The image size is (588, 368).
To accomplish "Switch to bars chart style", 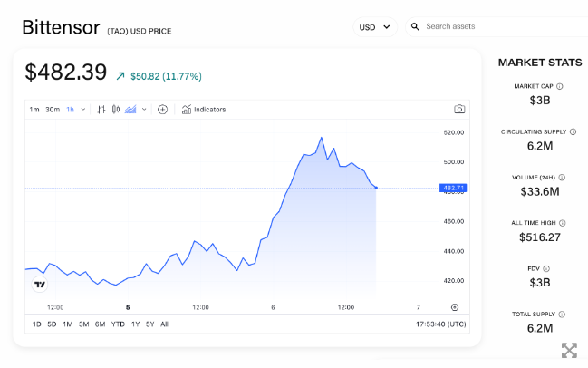I will (x=101, y=110).
